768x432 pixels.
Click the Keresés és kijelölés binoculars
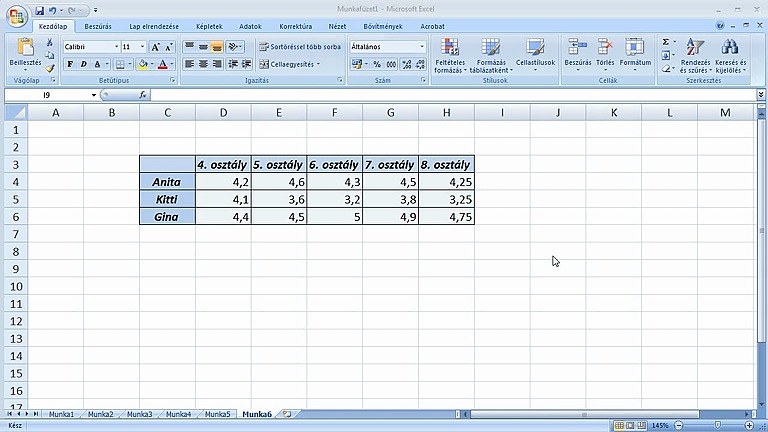pos(730,56)
